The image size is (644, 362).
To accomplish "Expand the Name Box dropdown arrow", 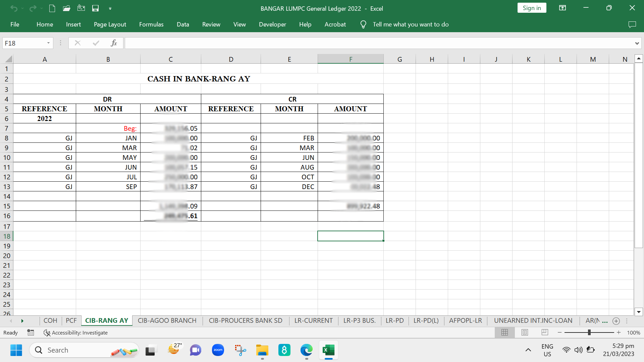I will tap(48, 43).
